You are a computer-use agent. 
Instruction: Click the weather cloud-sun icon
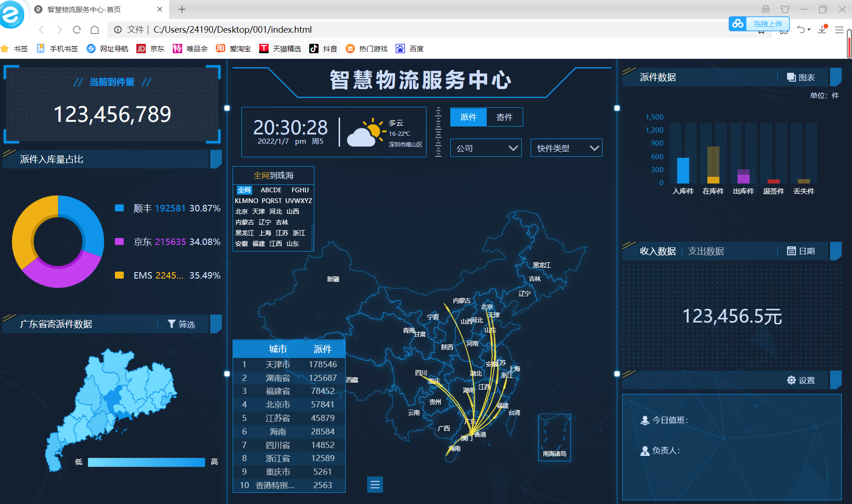(366, 132)
